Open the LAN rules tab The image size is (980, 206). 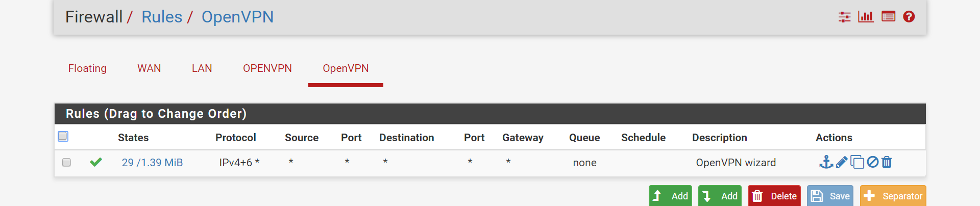pyautogui.click(x=202, y=68)
